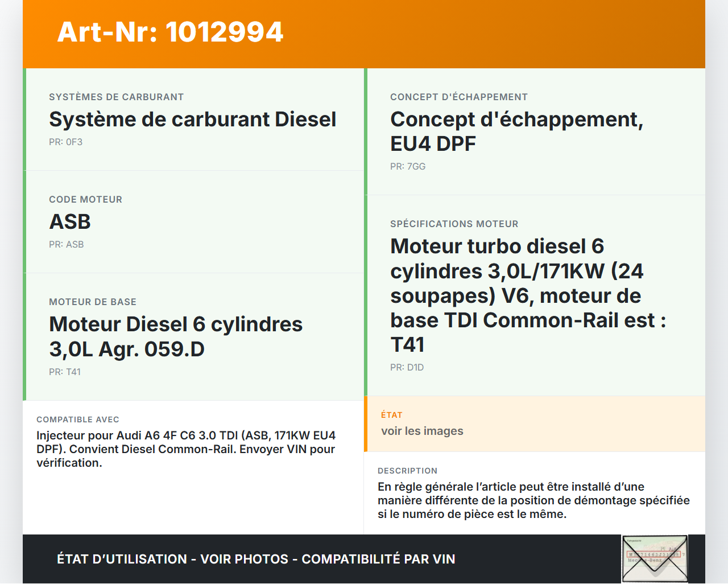Image resolution: width=728 pixels, height=584 pixels.
Task: Click the PR: 0F3 code
Action: tap(65, 142)
